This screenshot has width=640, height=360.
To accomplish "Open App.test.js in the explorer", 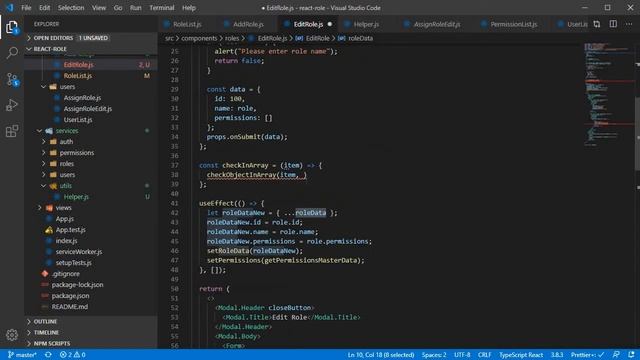I will point(71,230).
